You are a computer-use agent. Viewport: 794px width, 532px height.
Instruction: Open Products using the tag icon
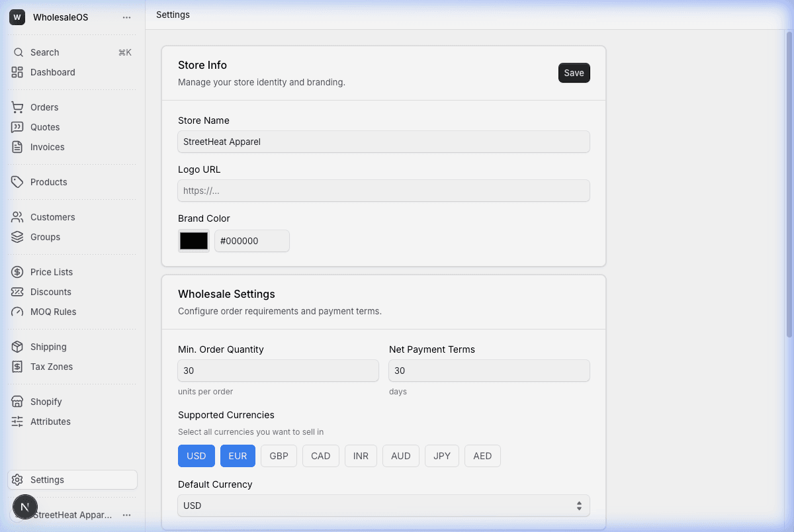point(20,182)
